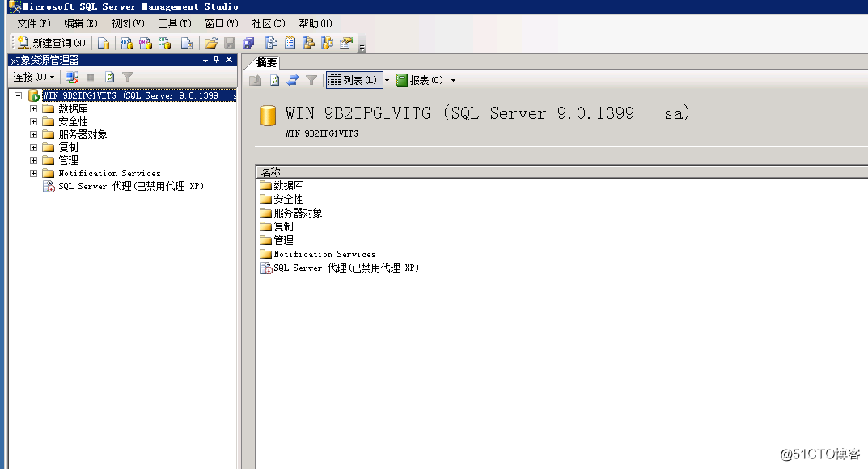
Task: Select 服务器对象 in the Object Explorer tree
Action: (83, 134)
